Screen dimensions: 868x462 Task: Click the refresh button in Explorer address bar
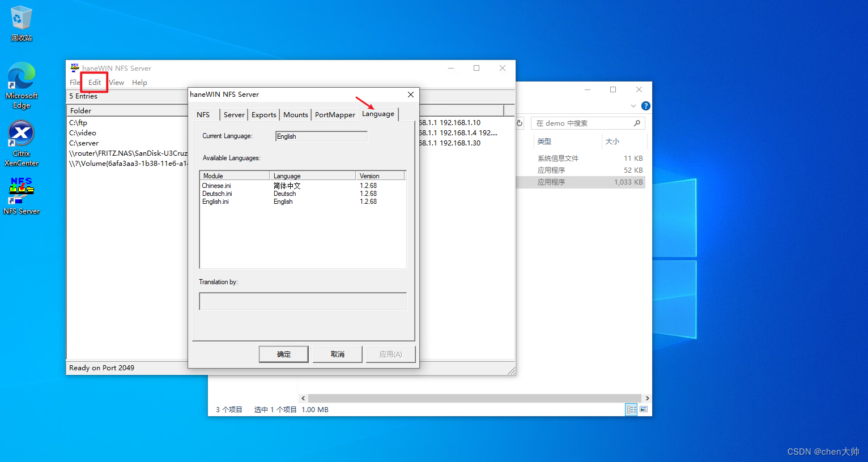[520, 123]
